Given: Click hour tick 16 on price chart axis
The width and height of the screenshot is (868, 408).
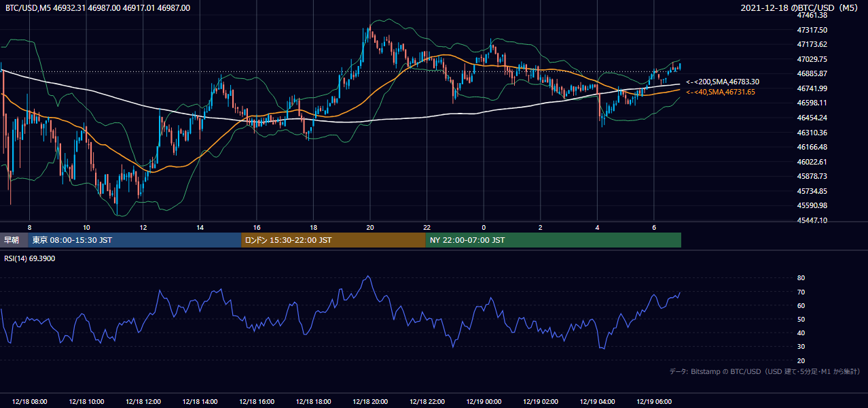Looking at the screenshot, I should (x=257, y=227).
